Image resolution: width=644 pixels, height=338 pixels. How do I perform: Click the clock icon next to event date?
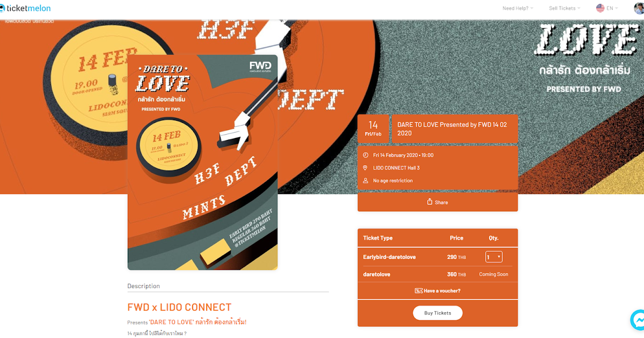(x=365, y=155)
